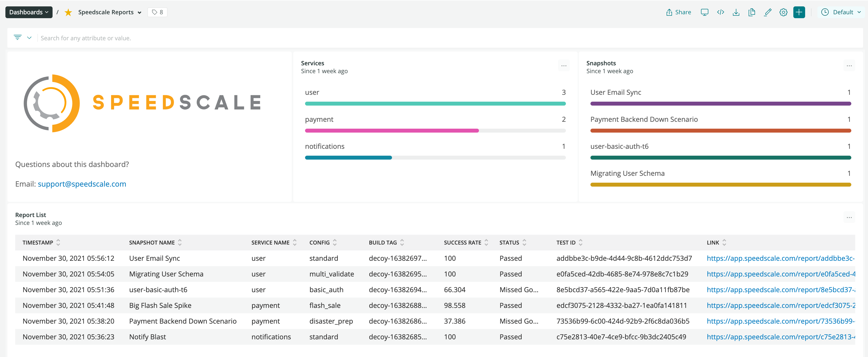Open the Default time picker

click(x=841, y=13)
